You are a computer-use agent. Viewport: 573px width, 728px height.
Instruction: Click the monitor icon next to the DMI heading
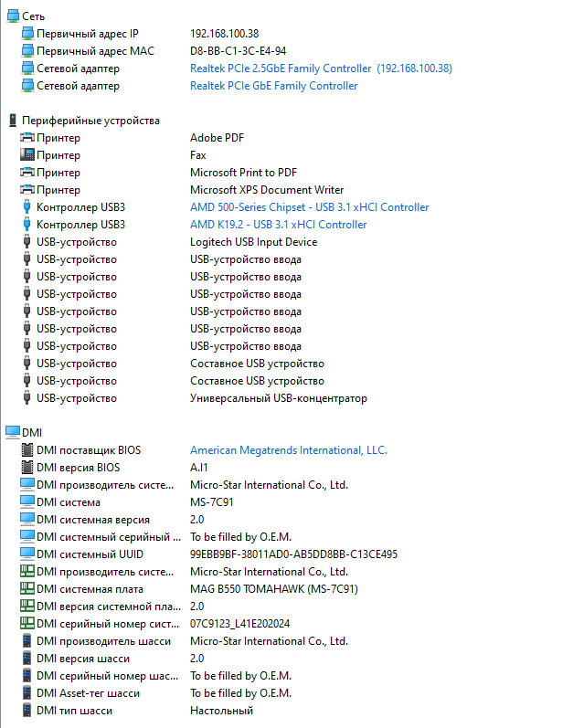pyautogui.click(x=13, y=432)
